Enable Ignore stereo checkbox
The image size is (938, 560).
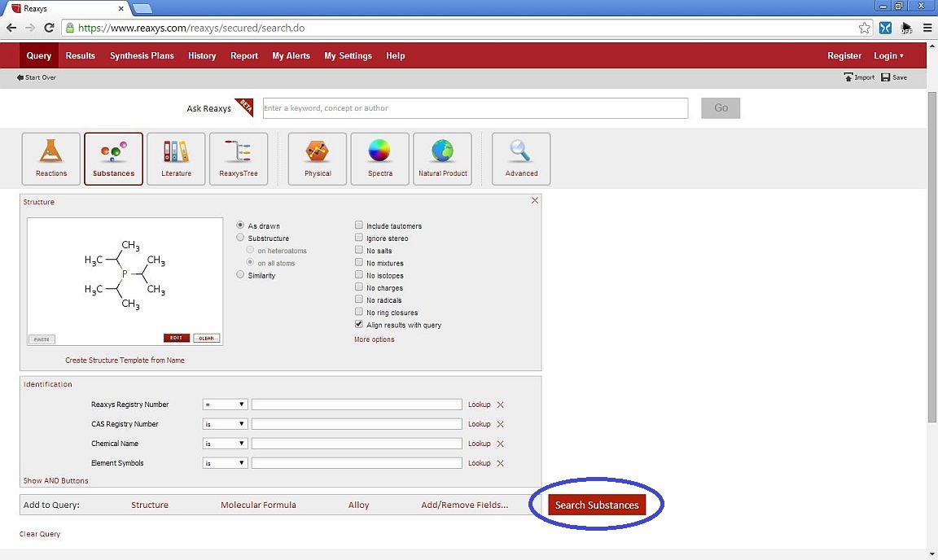pos(359,238)
